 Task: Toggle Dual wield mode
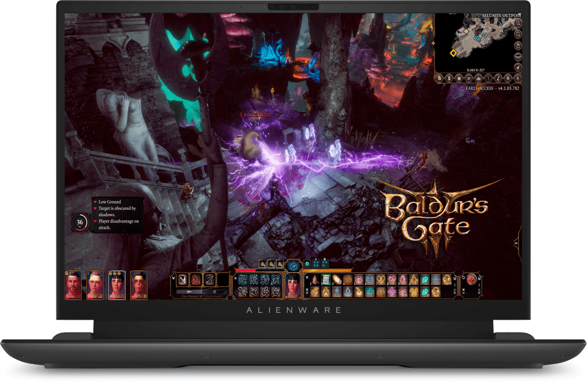click(214, 295)
